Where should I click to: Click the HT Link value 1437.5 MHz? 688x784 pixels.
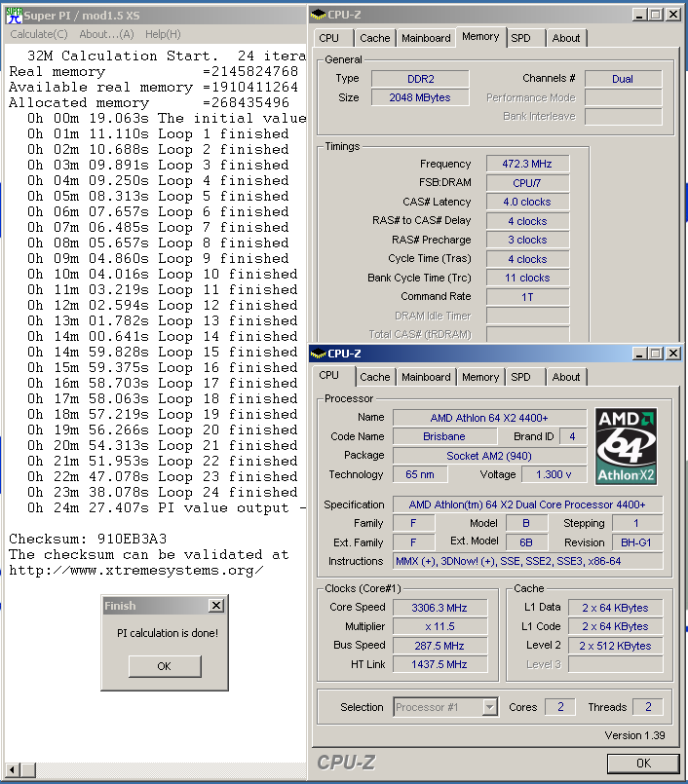pyautogui.click(x=440, y=664)
